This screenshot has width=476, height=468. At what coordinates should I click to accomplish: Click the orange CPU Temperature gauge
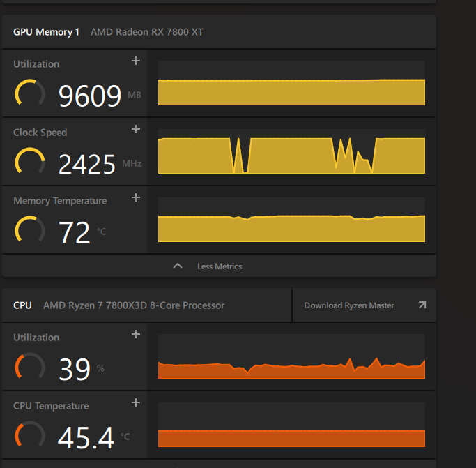click(29, 436)
